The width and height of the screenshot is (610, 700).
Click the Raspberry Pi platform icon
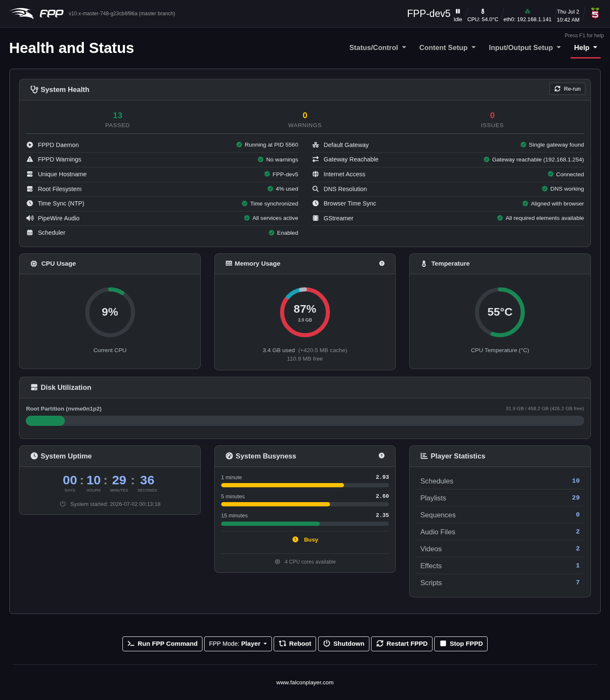tap(595, 14)
